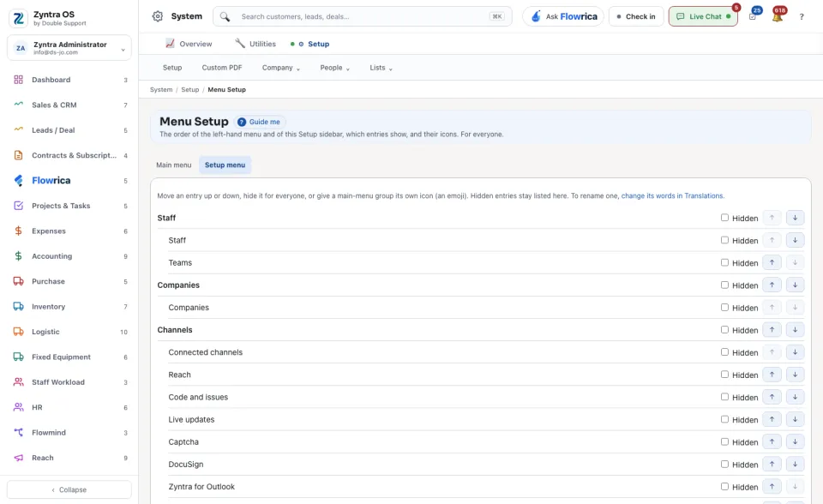Image resolution: width=823 pixels, height=504 pixels.
Task: Expand the People dropdown menu
Action: click(x=335, y=68)
